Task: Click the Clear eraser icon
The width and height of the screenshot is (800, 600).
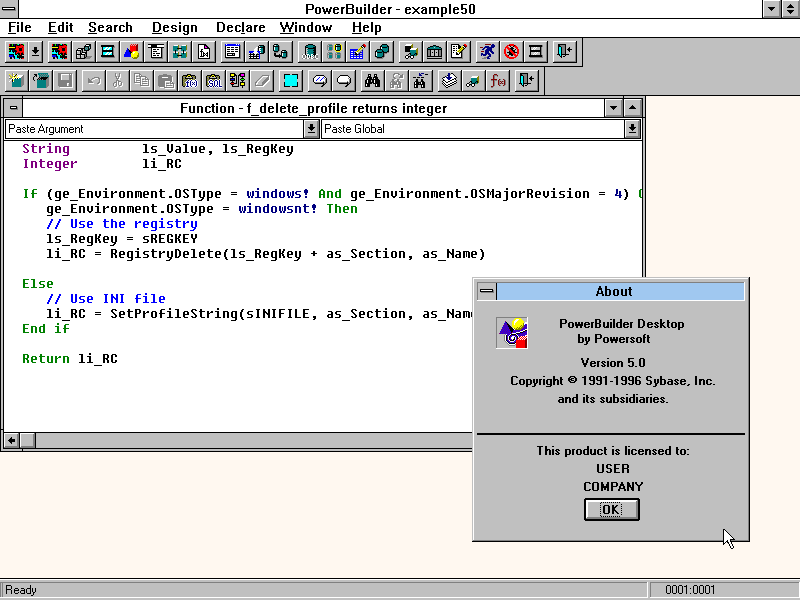Action: [262, 81]
